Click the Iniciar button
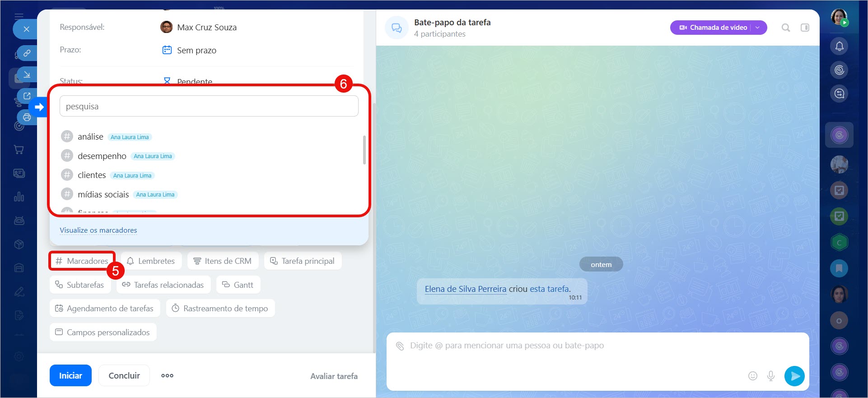 pyautogui.click(x=70, y=375)
